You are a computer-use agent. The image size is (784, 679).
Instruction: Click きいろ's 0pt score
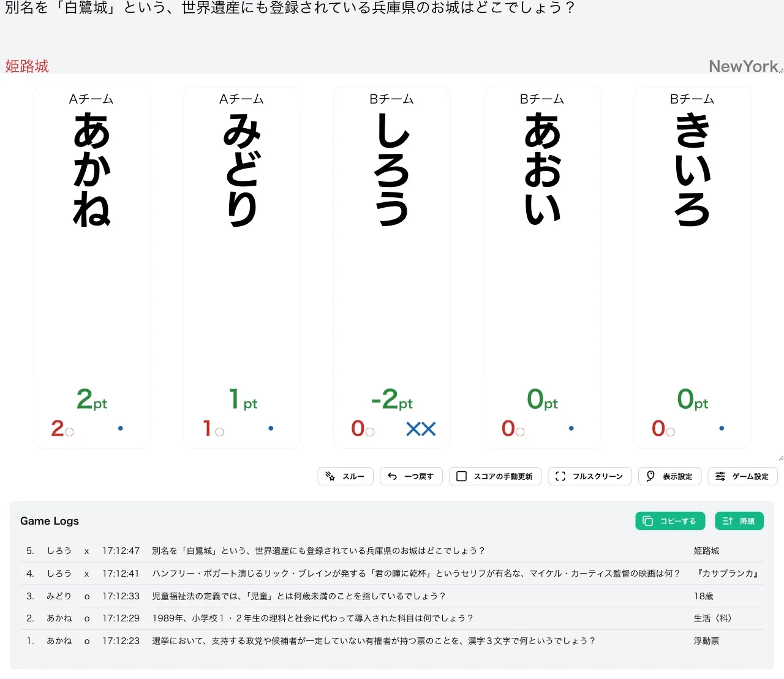tap(693, 400)
